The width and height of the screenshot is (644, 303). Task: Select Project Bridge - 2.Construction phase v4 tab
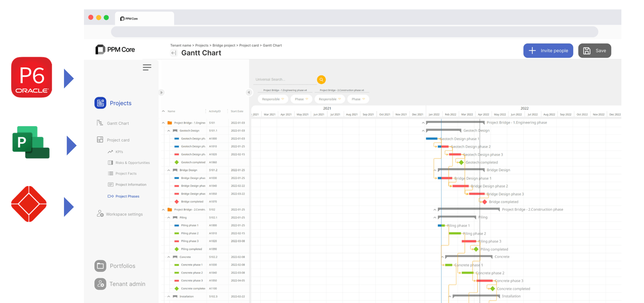click(342, 90)
